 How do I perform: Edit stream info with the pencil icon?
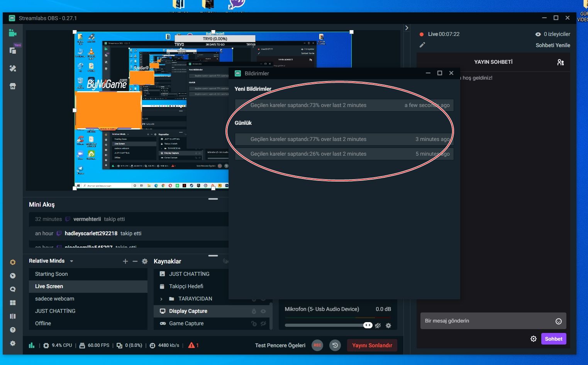(422, 45)
